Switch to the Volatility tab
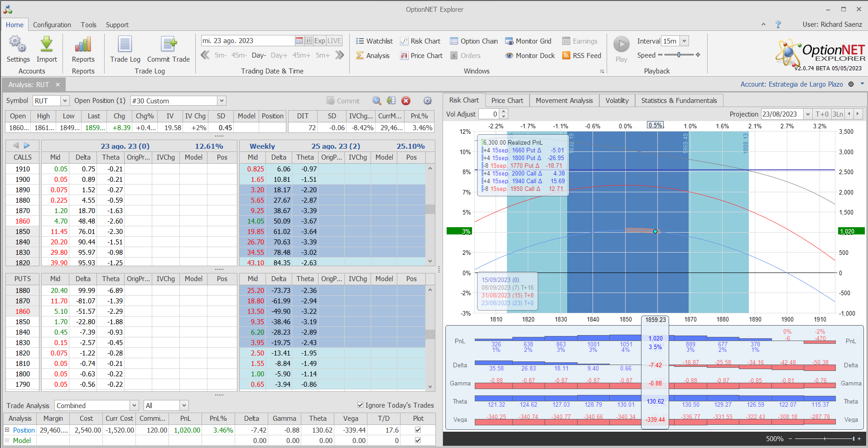Viewport: 868px width, 448px height. (617, 100)
